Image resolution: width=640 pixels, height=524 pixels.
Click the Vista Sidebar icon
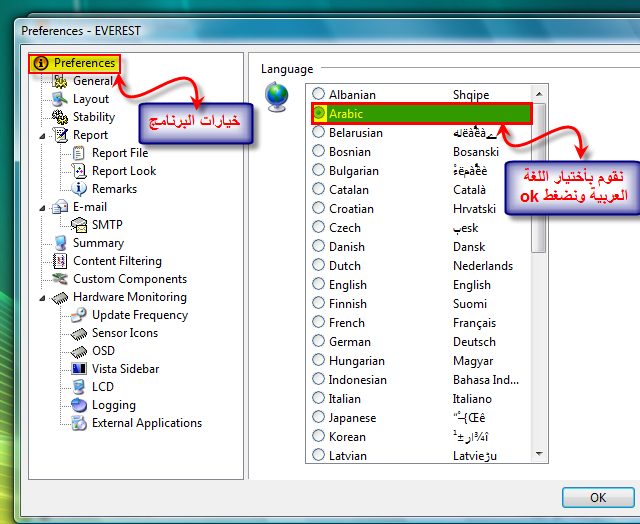point(79,369)
